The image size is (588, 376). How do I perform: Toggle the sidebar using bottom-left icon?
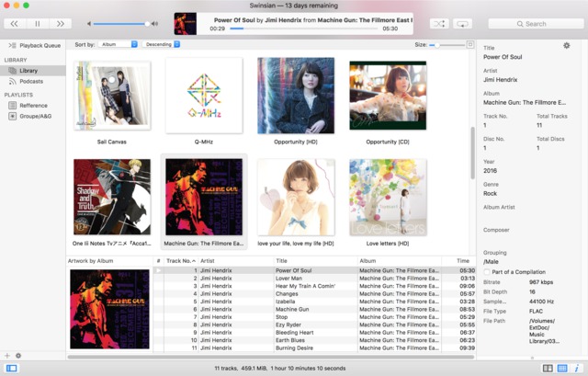12,368
